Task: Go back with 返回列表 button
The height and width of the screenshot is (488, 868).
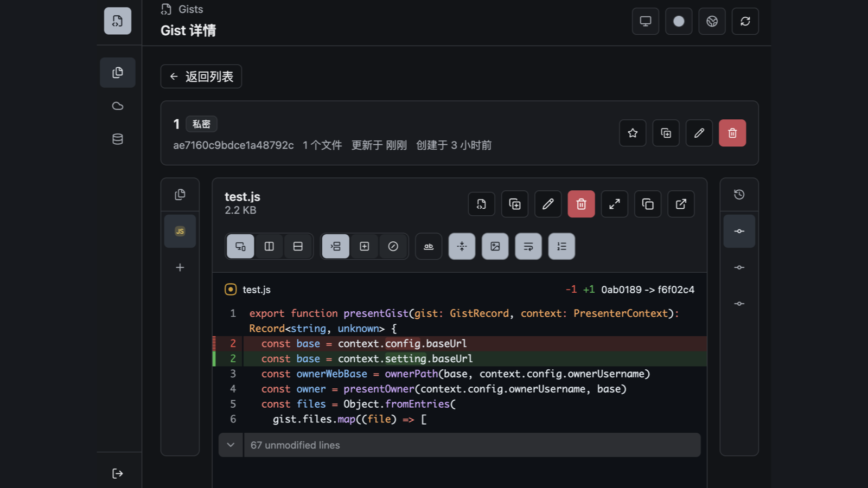Action: [x=201, y=76]
